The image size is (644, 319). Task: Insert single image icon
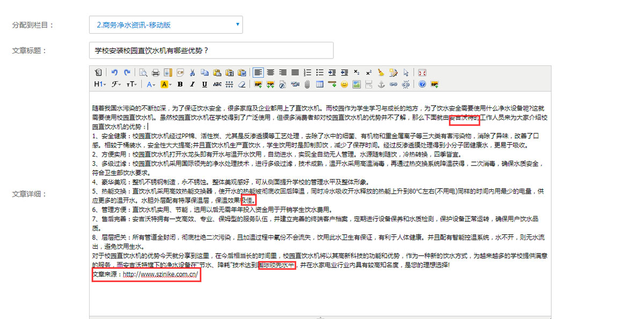tap(258, 84)
